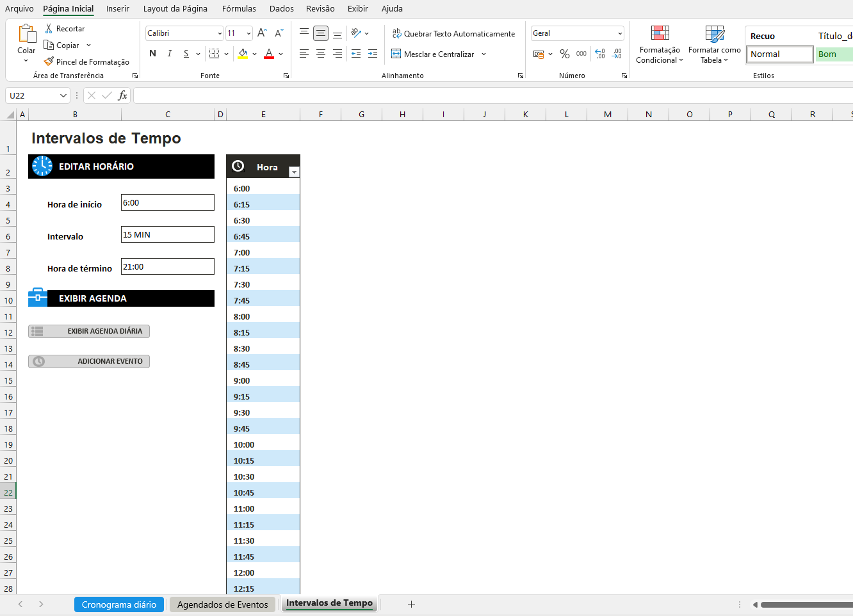
Task: Increase font size with the larger A icon
Action: pyautogui.click(x=261, y=33)
